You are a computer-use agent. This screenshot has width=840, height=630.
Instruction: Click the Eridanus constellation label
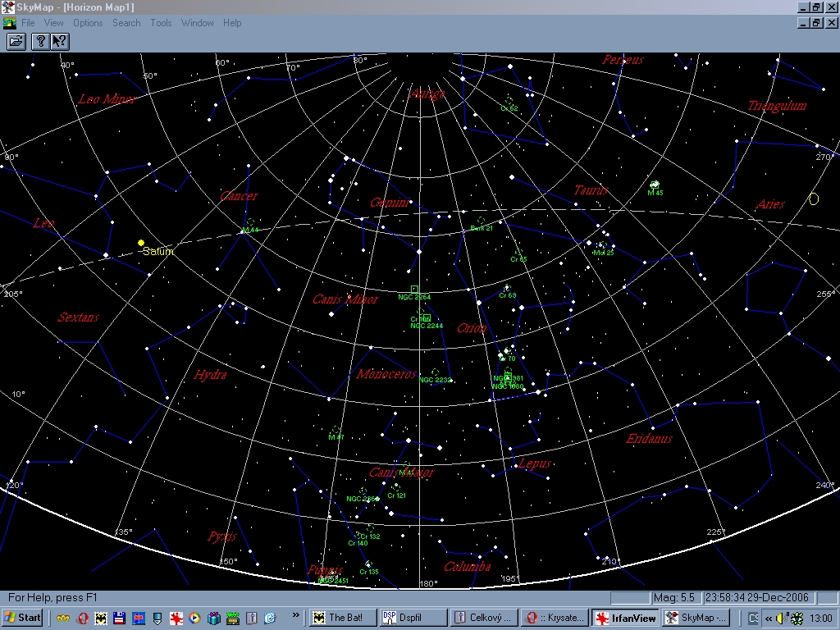tap(650, 439)
